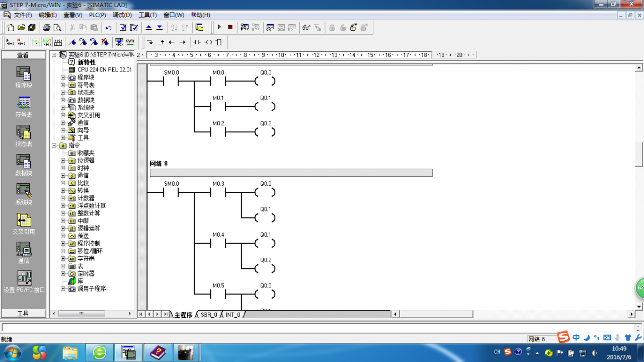Compile the current program block icon
Image resolution: width=644 pixels, height=362 pixels.
click(x=123, y=27)
